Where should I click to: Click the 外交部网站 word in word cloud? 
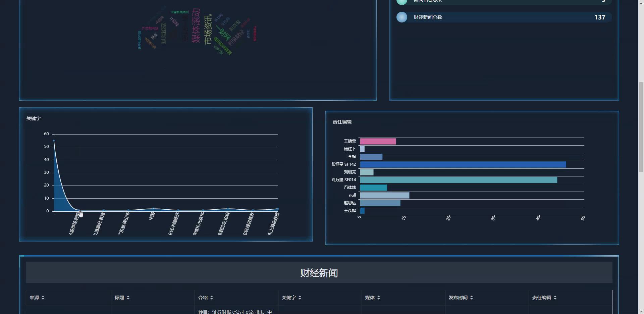[150, 29]
